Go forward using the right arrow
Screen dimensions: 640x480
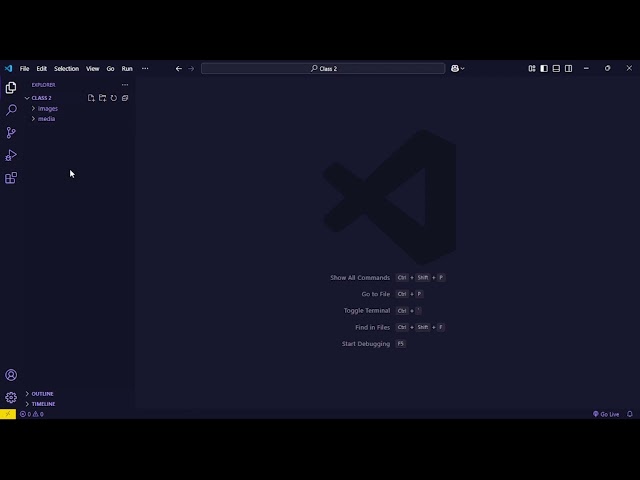point(191,69)
